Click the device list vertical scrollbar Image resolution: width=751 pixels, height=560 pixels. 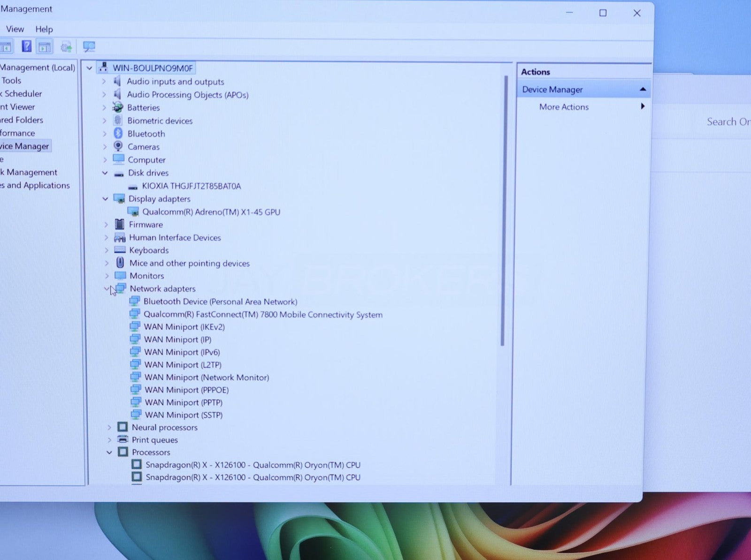click(x=504, y=211)
